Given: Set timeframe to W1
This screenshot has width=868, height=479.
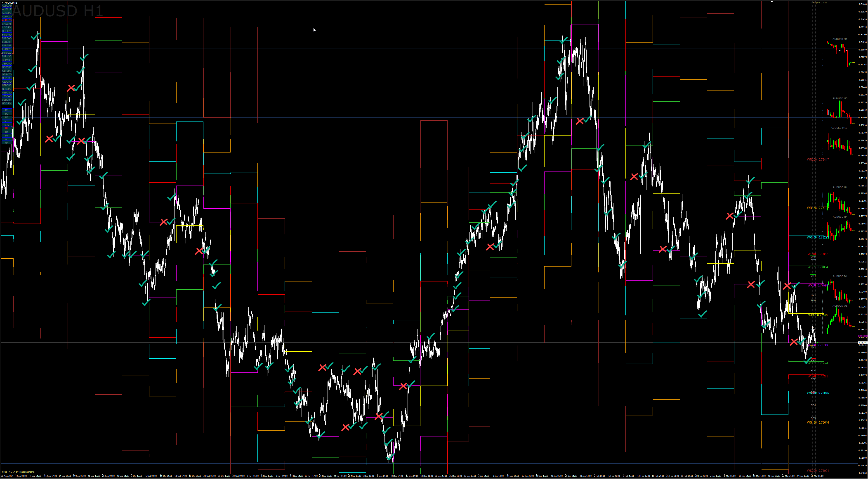Looking at the screenshot, I should click(x=7, y=139).
